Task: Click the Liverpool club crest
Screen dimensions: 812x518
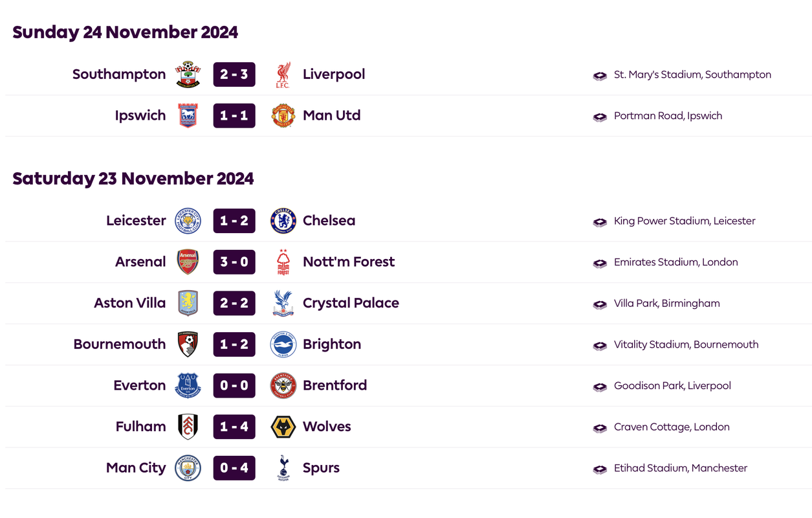Action: 283,74
